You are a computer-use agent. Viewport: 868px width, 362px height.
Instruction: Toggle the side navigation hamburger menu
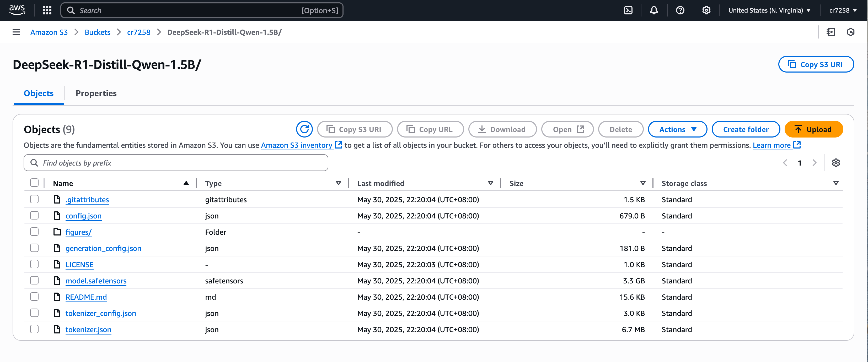(x=16, y=32)
